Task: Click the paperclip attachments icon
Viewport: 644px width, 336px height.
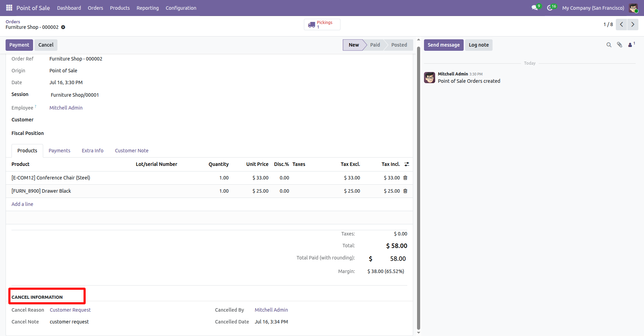Action: tap(620, 45)
